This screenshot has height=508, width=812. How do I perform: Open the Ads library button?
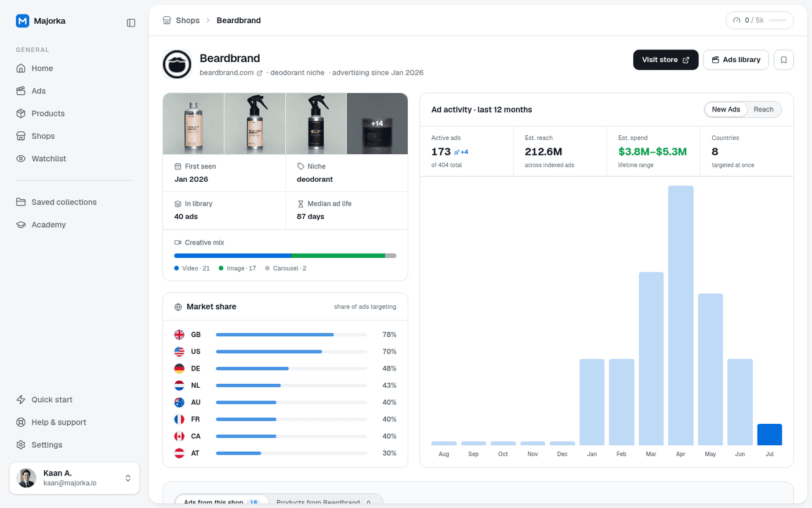(736, 60)
